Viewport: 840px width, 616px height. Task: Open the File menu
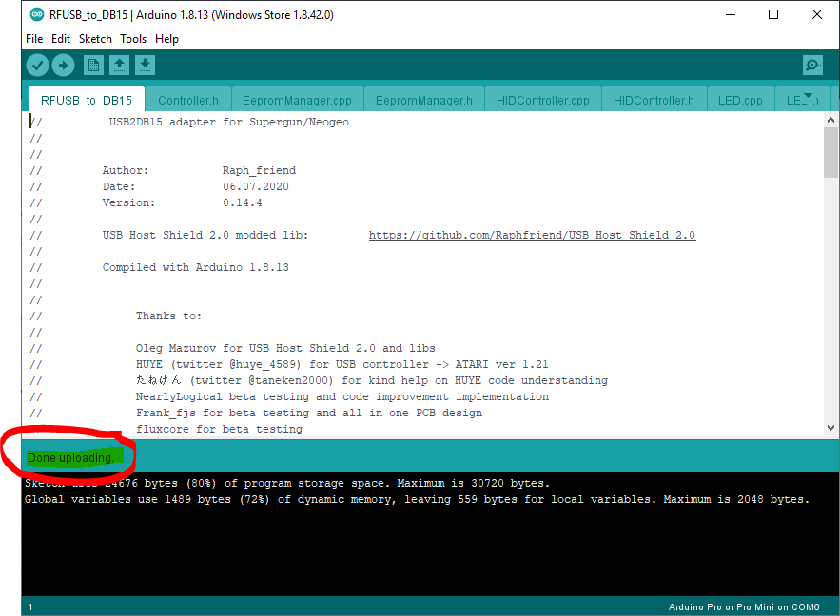[x=34, y=39]
